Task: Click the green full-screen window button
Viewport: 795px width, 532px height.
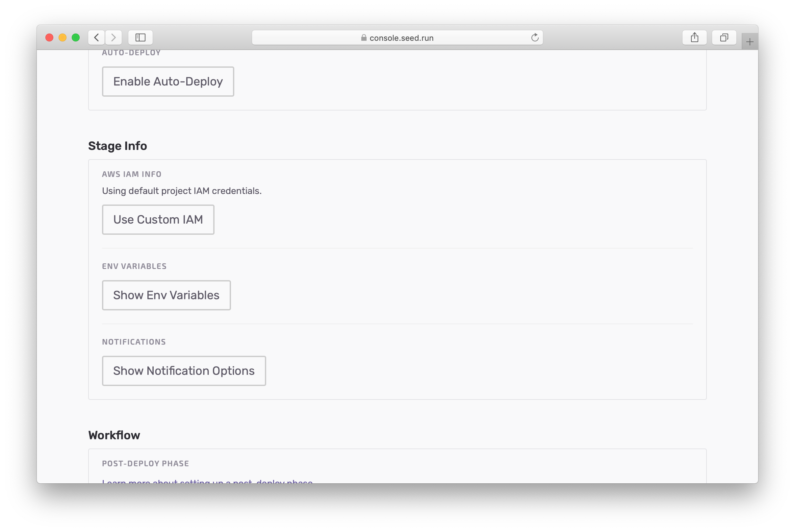Action: (x=76, y=37)
